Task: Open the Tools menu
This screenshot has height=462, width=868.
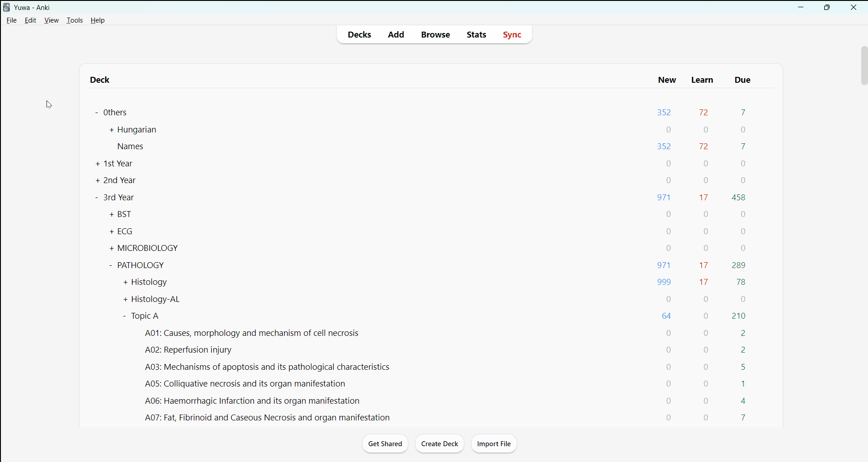Action: 75,20
